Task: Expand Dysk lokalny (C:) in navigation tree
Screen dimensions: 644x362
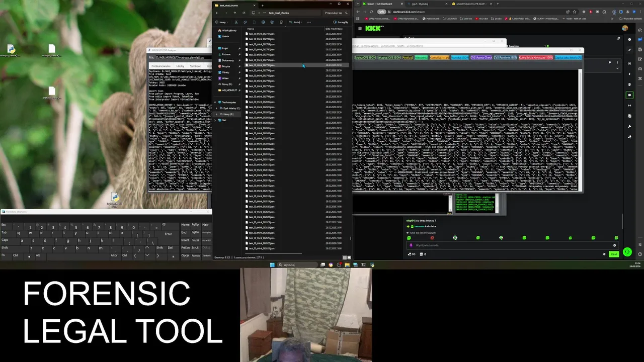Action: pyautogui.click(x=216, y=108)
